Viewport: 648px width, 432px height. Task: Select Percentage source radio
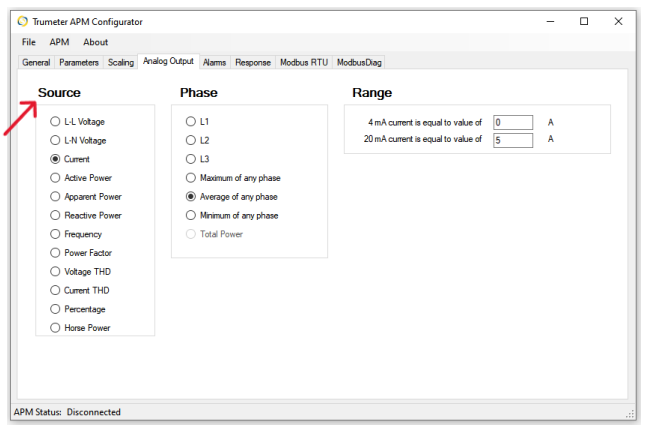click(x=78, y=309)
